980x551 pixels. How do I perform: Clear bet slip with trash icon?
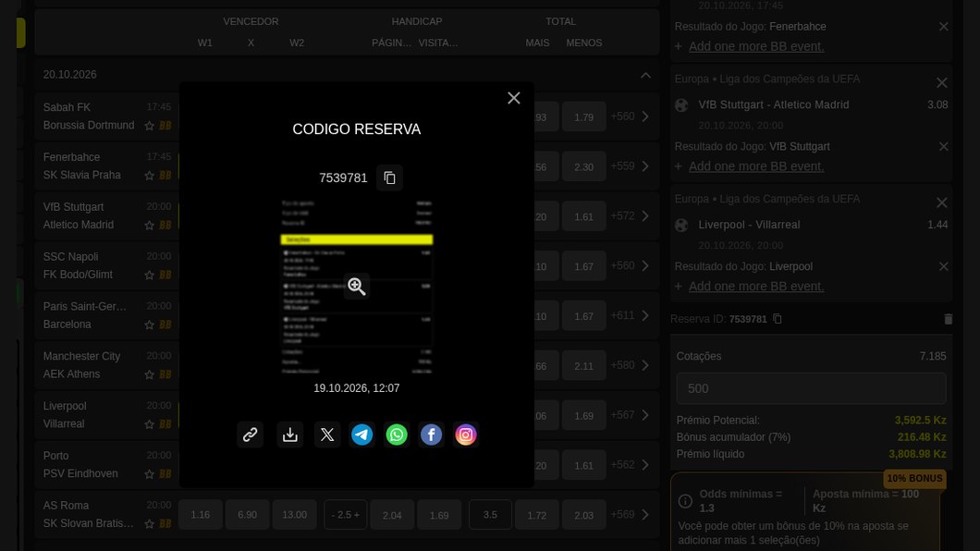[x=948, y=319]
